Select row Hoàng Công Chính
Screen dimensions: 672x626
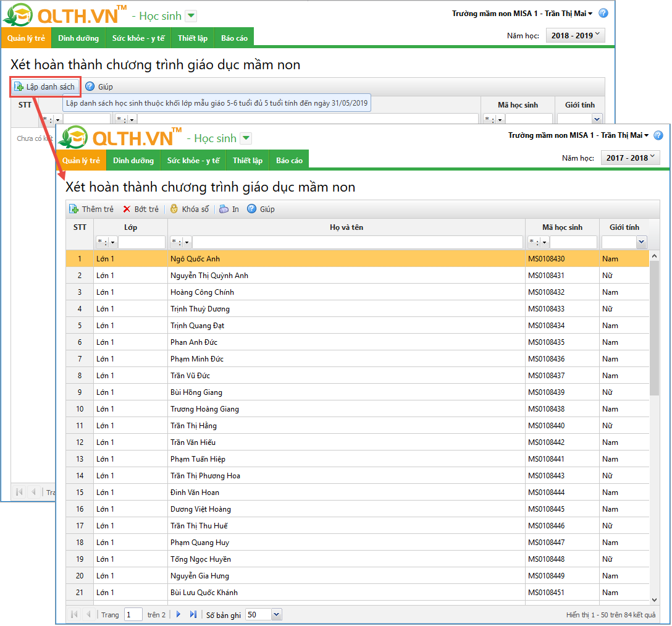coord(358,292)
